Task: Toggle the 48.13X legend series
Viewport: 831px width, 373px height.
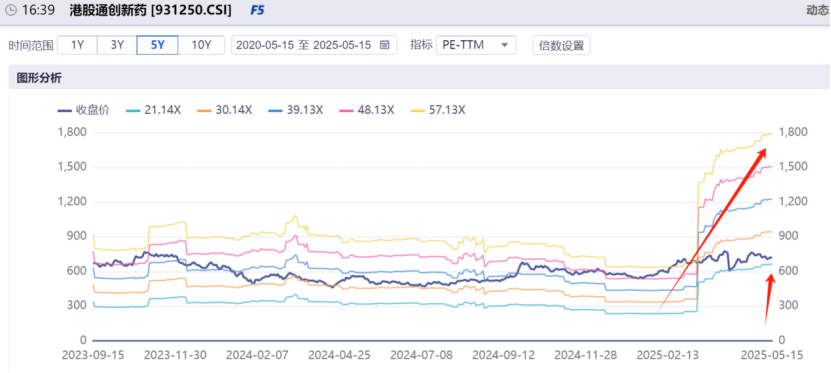Action: coord(367,110)
